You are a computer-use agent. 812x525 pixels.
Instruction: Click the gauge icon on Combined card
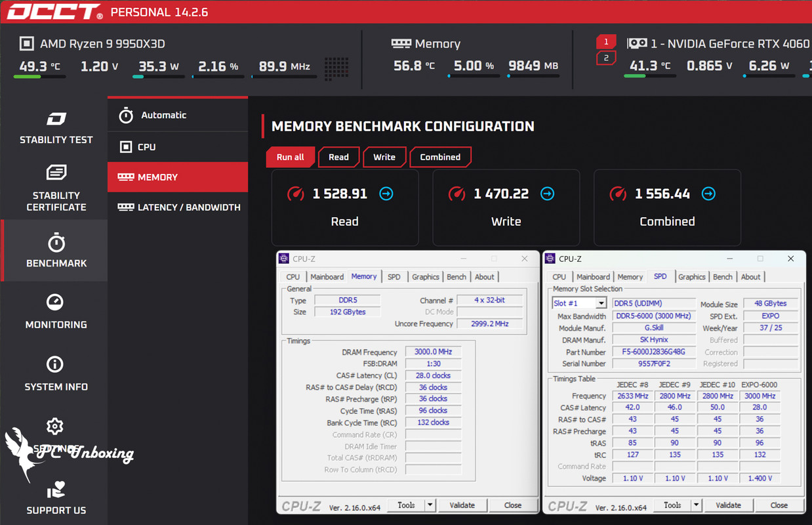click(x=618, y=194)
